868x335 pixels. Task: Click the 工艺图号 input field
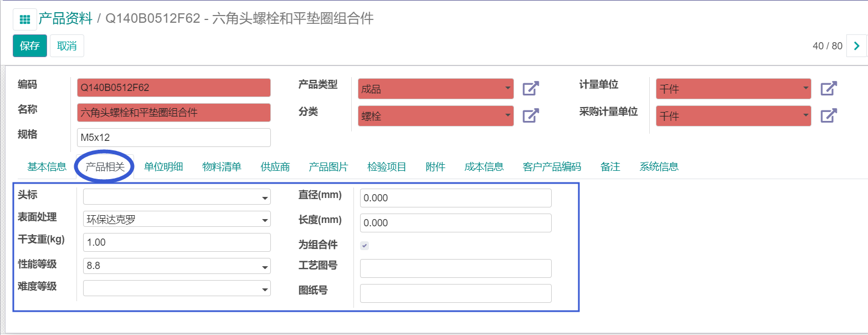click(456, 268)
